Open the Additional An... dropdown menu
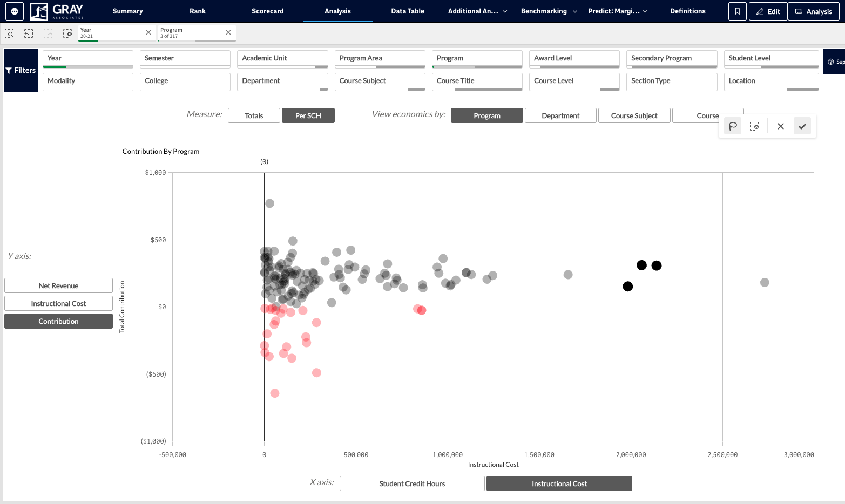Screen dimensions: 845x504 pos(477,11)
